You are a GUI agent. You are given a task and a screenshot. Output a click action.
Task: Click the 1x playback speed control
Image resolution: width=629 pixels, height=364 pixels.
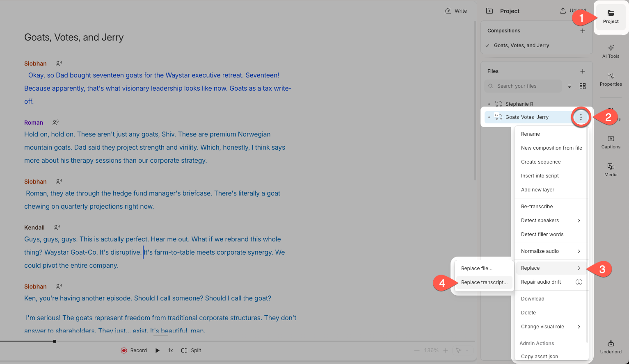click(x=170, y=350)
